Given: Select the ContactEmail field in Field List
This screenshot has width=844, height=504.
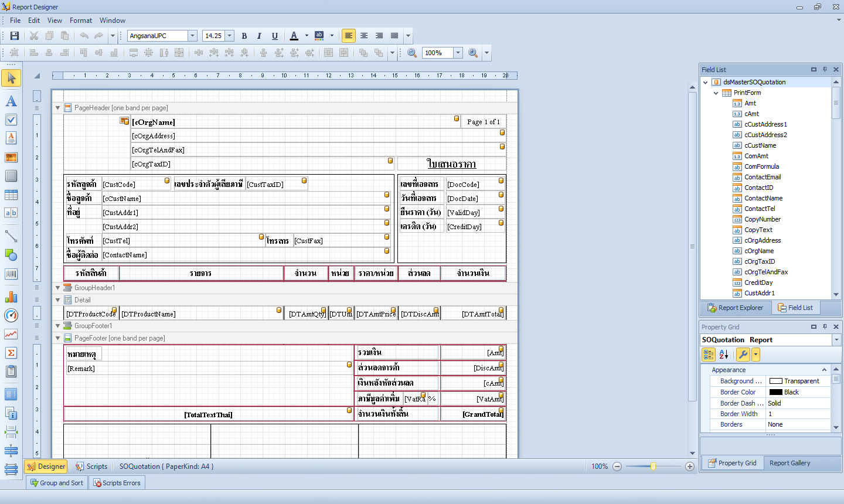Looking at the screenshot, I should (763, 177).
